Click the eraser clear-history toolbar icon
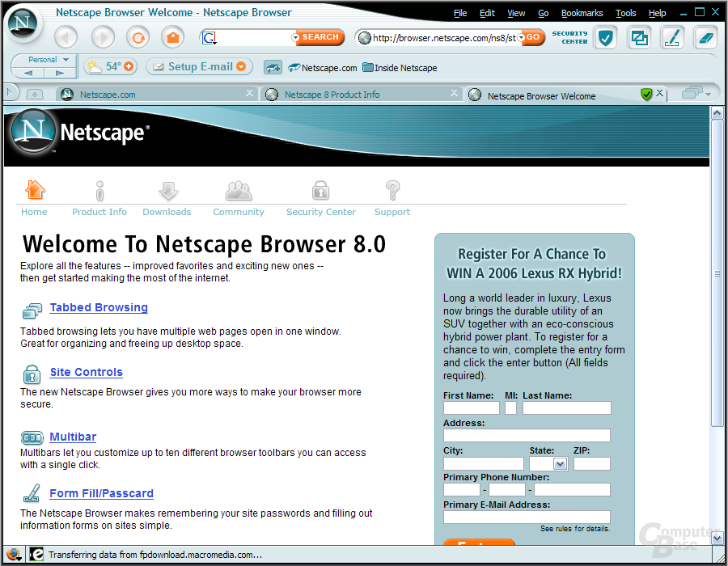Screen dimensions: 728x566 click(705, 37)
